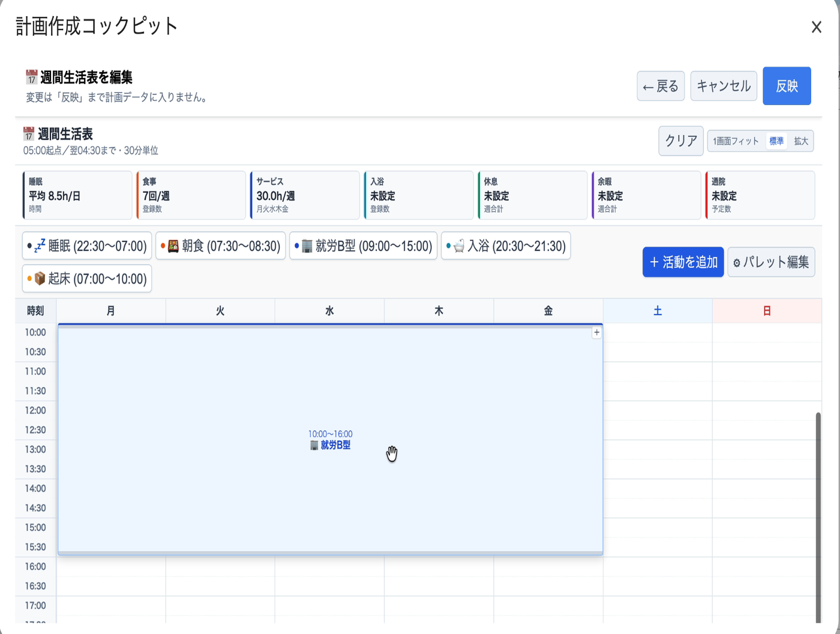Apply changes with the 反映 button
Image resolution: width=840 pixels, height=634 pixels.
coord(787,86)
